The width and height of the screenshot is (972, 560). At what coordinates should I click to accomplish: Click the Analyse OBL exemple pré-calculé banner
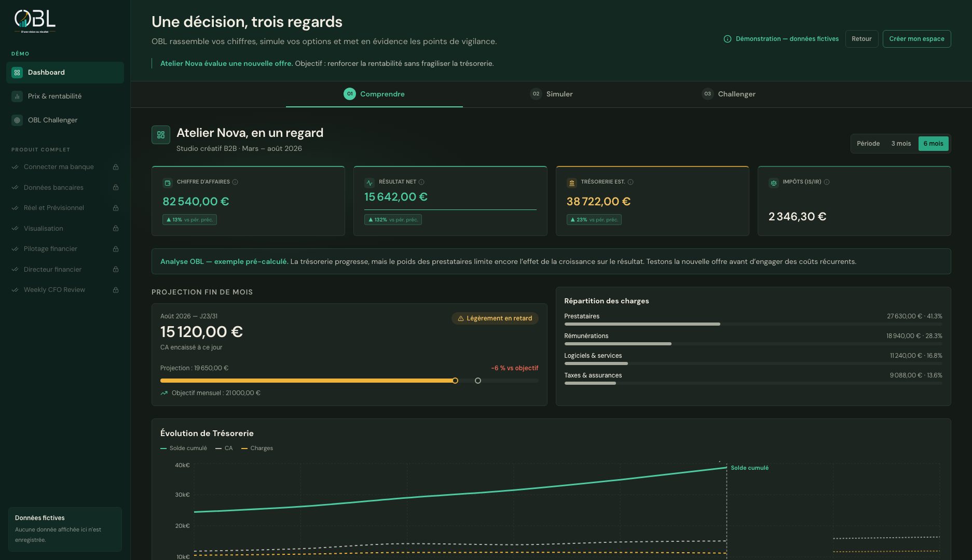click(551, 261)
